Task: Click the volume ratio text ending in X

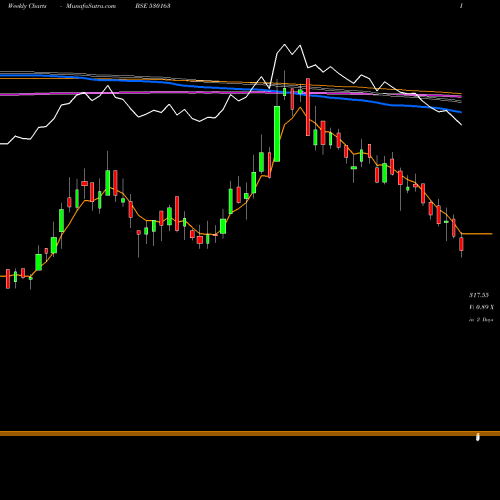Action: pyautogui.click(x=482, y=307)
